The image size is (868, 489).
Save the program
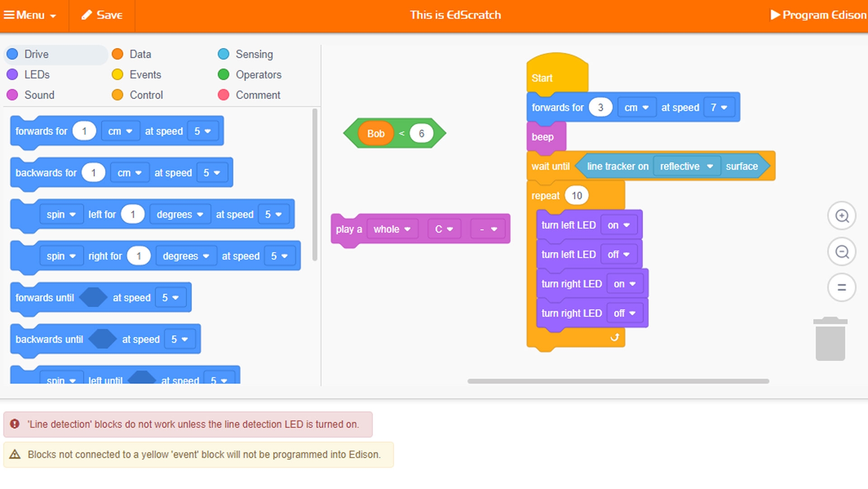(x=102, y=15)
